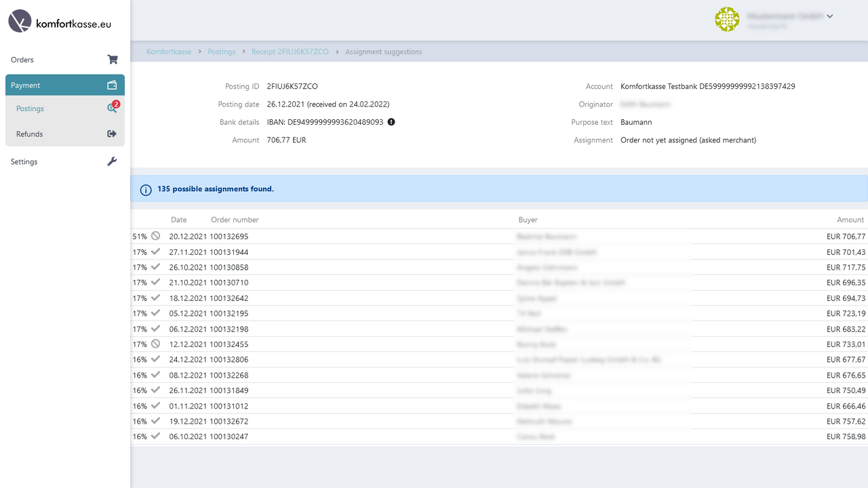Image resolution: width=868 pixels, height=488 pixels.
Task: Click the blocked symbol on order 100132455
Action: coord(156,343)
